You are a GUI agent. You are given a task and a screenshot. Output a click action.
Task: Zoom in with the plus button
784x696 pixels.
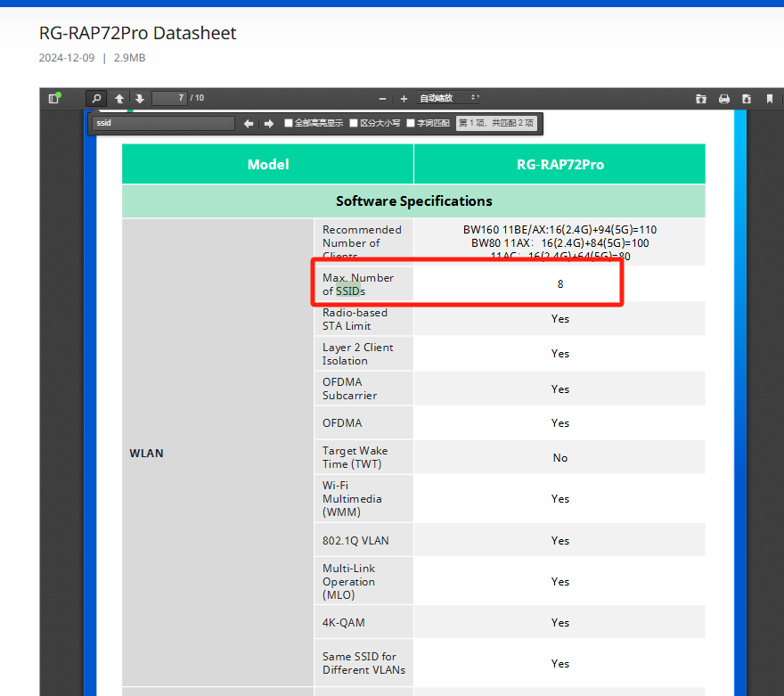click(x=404, y=99)
